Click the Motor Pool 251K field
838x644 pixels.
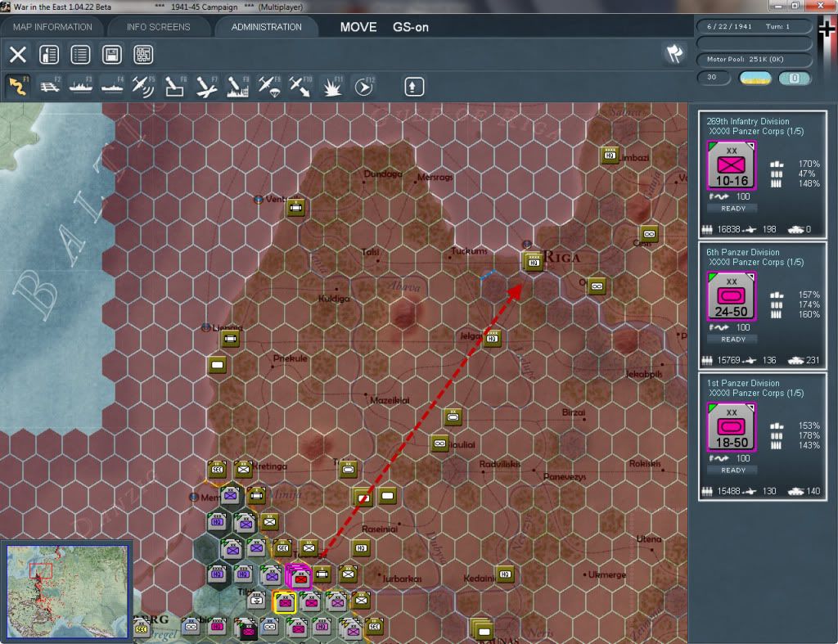point(754,59)
